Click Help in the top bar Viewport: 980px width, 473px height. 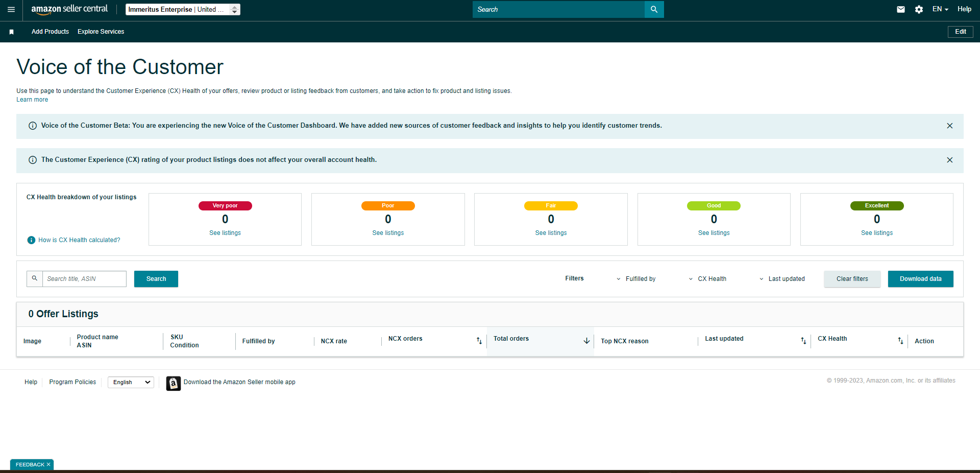[x=964, y=9]
